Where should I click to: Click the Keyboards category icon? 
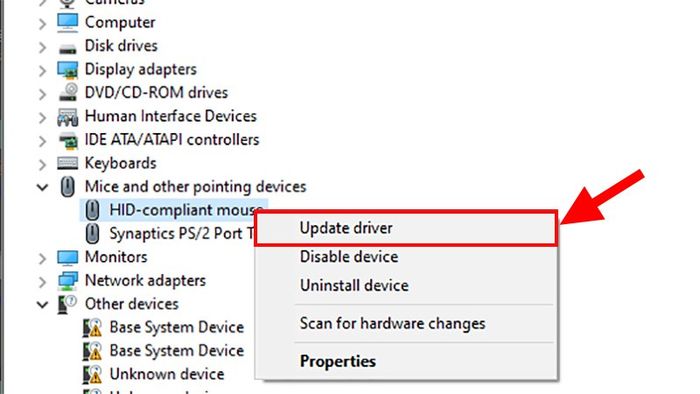coord(67,163)
